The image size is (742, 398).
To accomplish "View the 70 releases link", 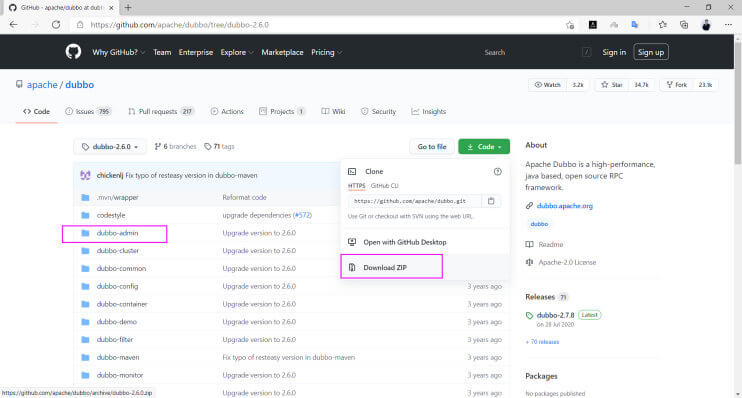I will pyautogui.click(x=542, y=342).
